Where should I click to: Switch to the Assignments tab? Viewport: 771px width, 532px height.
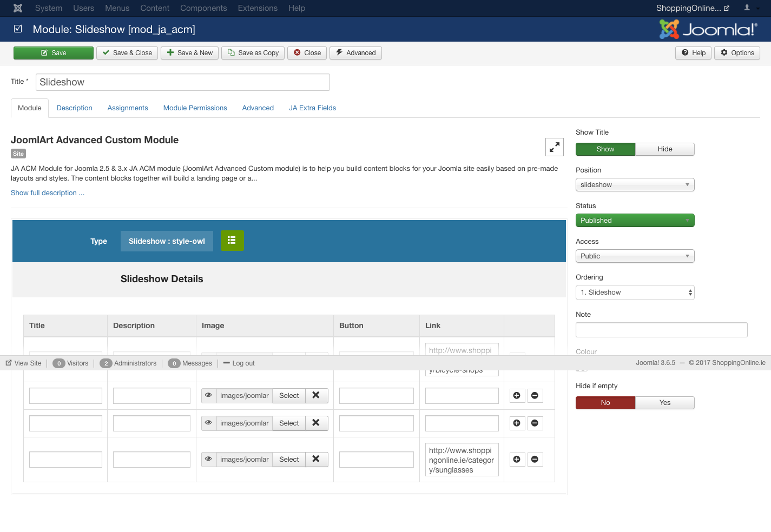pyautogui.click(x=128, y=108)
